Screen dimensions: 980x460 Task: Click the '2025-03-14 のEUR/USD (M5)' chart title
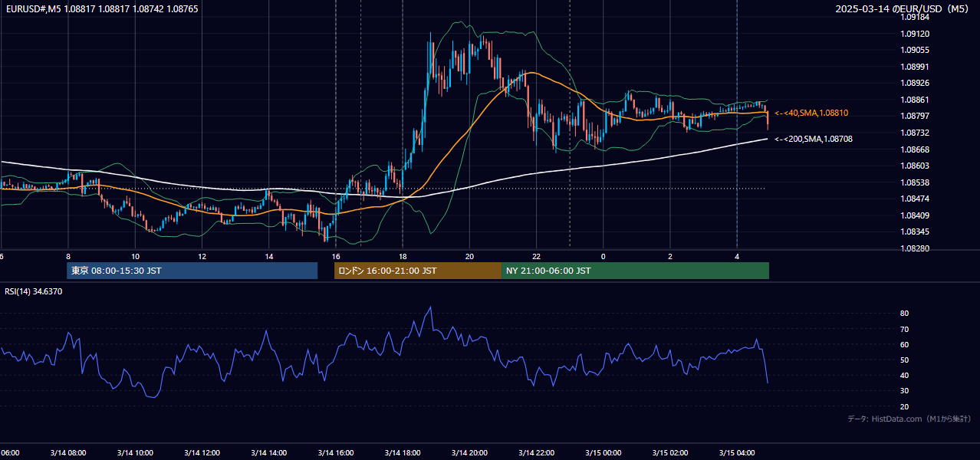(x=903, y=8)
